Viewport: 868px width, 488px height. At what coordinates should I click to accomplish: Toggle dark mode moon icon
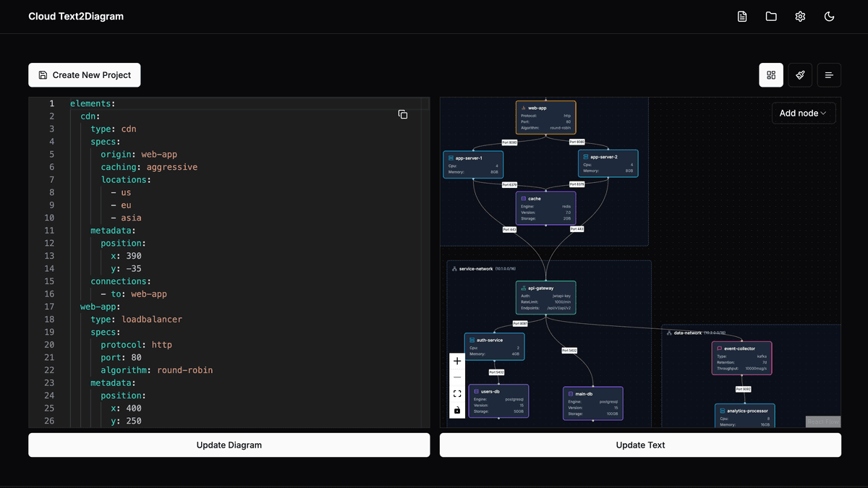pyautogui.click(x=829, y=17)
